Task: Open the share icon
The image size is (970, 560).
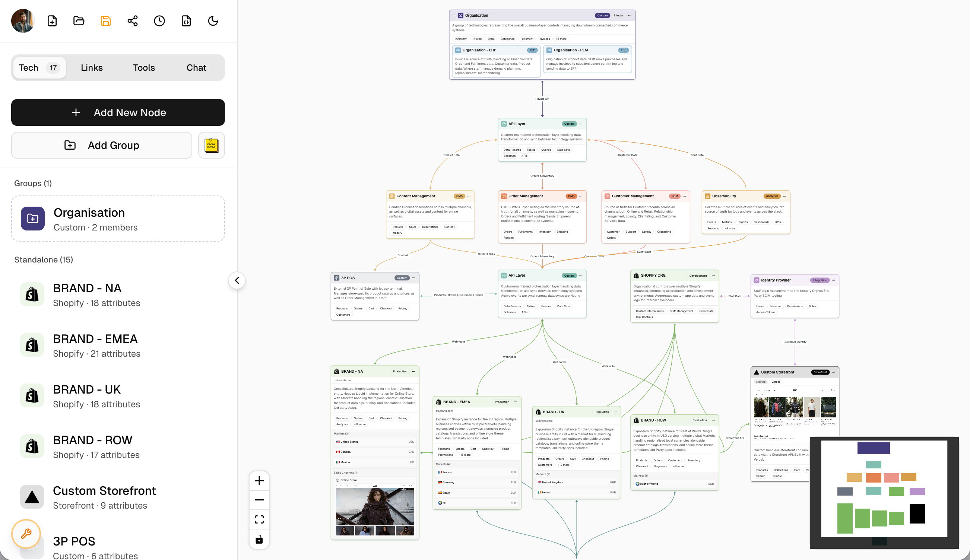Action: pos(132,21)
